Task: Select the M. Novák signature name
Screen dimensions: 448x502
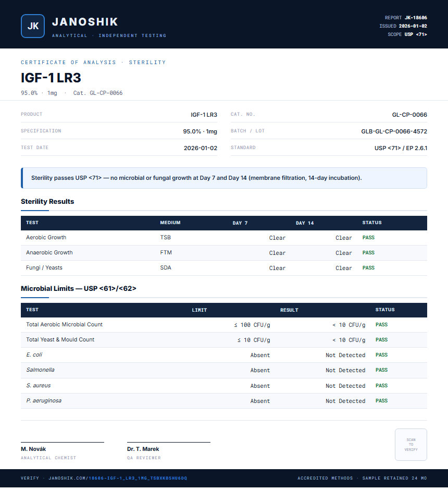Action: (x=33, y=449)
